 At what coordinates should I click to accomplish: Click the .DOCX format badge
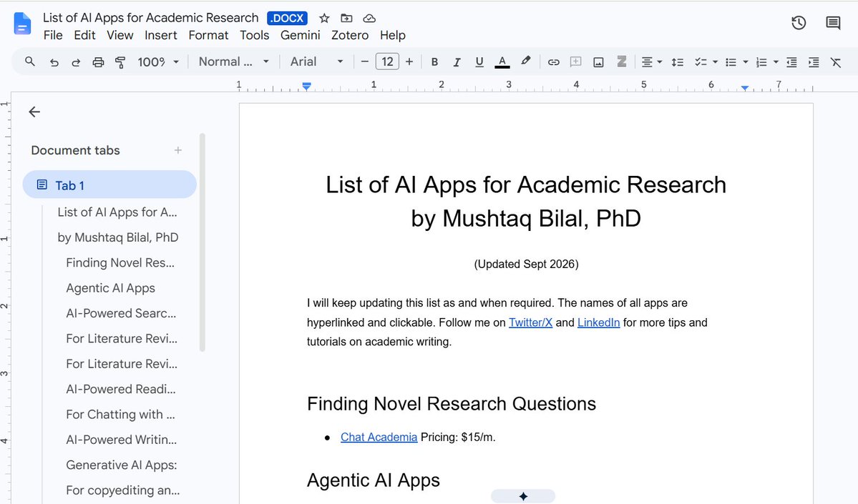point(287,18)
